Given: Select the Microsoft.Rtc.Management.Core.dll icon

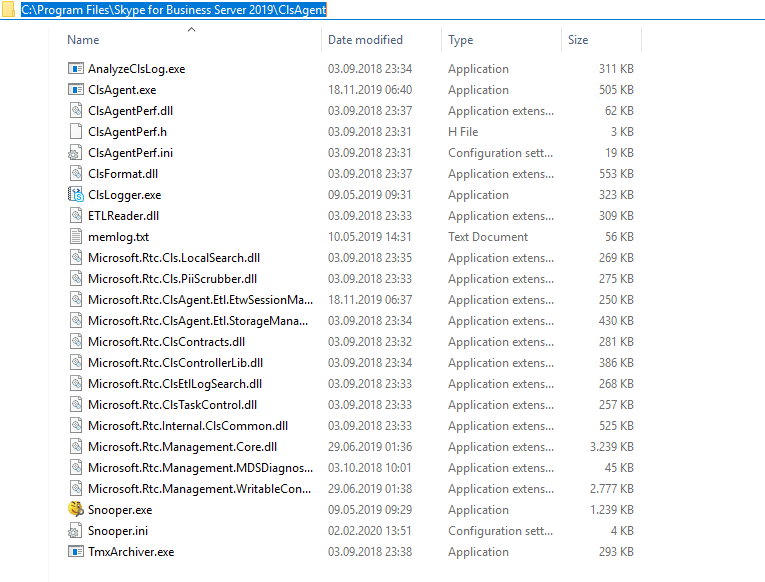Looking at the screenshot, I should (x=76, y=446).
